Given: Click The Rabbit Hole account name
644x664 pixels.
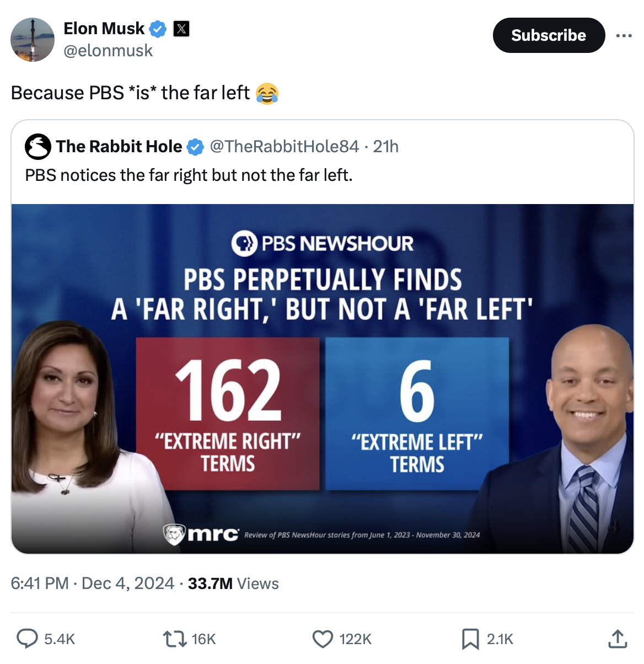Looking at the screenshot, I should point(119,146).
